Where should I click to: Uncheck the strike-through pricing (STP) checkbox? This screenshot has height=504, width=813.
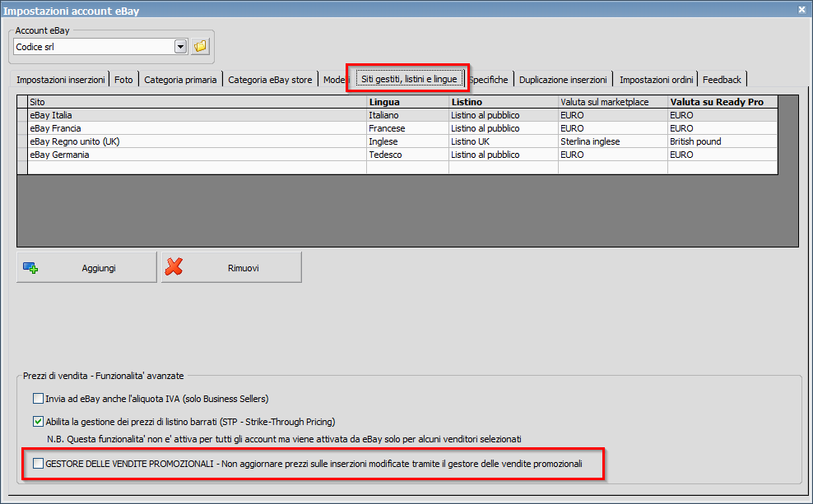pos(38,421)
